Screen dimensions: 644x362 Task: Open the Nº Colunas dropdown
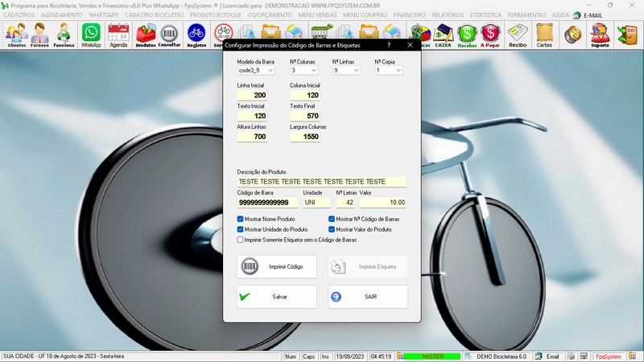[313, 71]
